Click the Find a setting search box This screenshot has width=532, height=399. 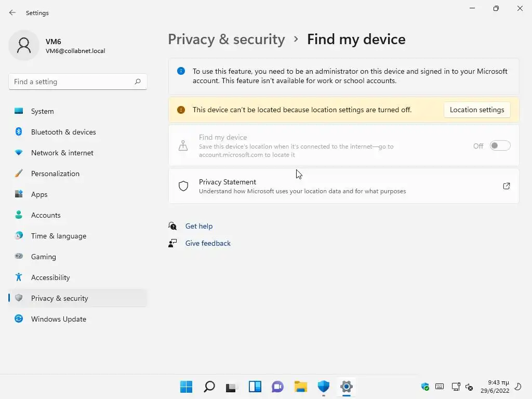pos(72,82)
